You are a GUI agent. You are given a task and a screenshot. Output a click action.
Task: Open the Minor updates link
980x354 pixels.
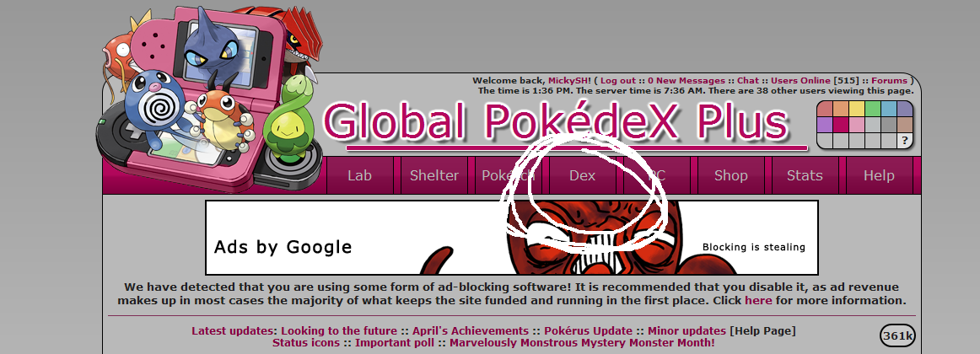click(687, 331)
